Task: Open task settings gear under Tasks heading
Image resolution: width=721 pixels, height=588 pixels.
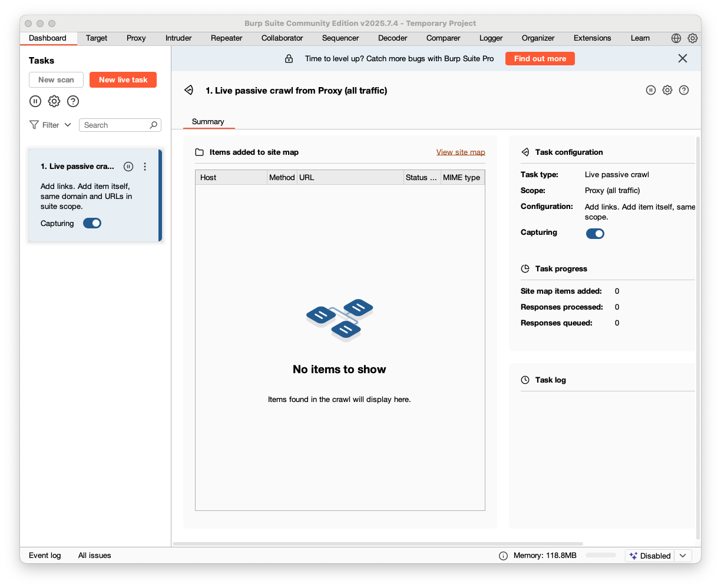Action: [x=54, y=101]
